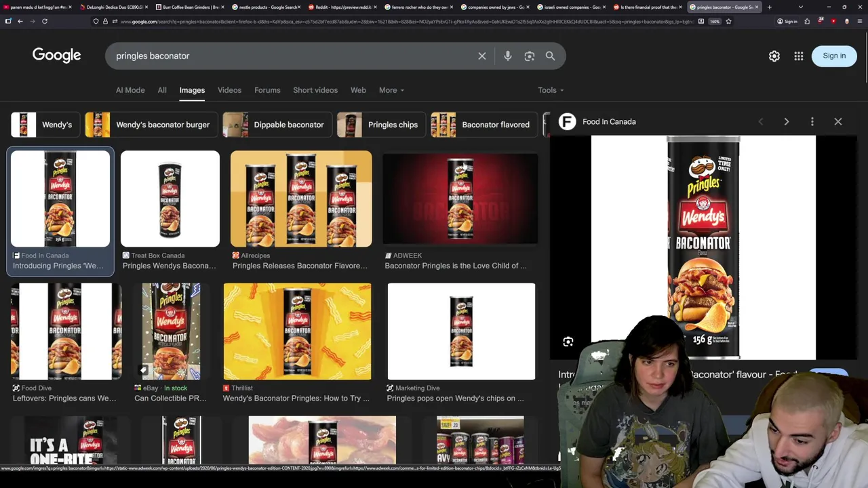Switch to DeLonghi Dedica Duo browser tab

(x=114, y=7)
